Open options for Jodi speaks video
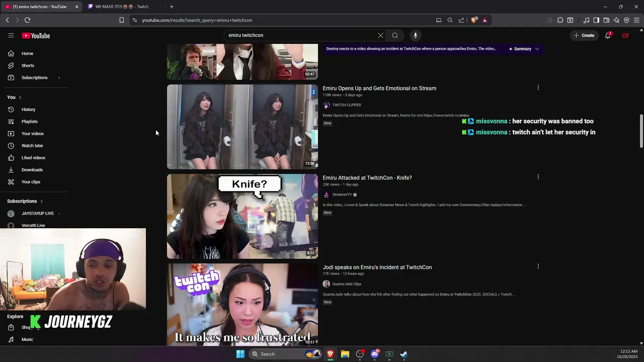The width and height of the screenshot is (644, 362). [538, 266]
